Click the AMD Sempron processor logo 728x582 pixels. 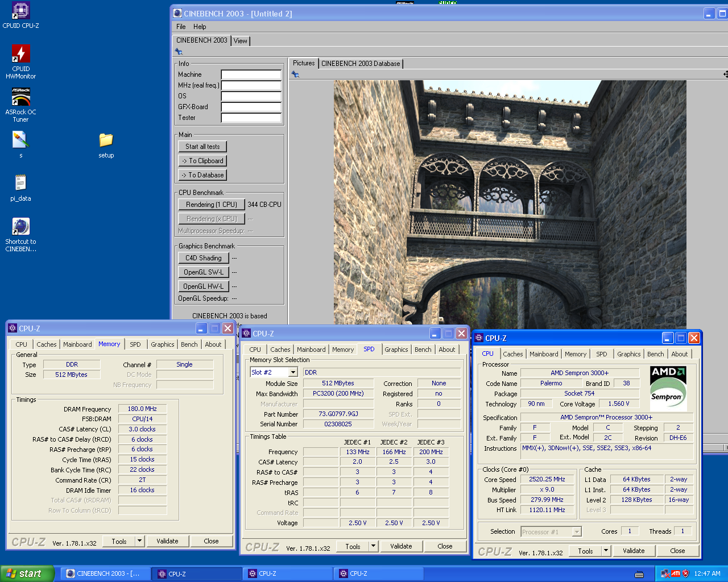point(668,388)
